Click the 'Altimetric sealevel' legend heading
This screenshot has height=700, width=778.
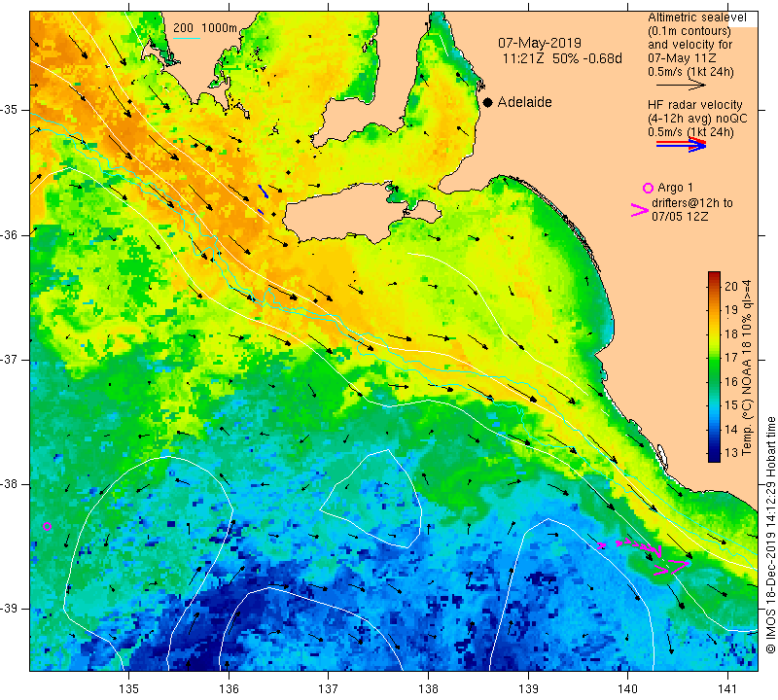pos(696,17)
